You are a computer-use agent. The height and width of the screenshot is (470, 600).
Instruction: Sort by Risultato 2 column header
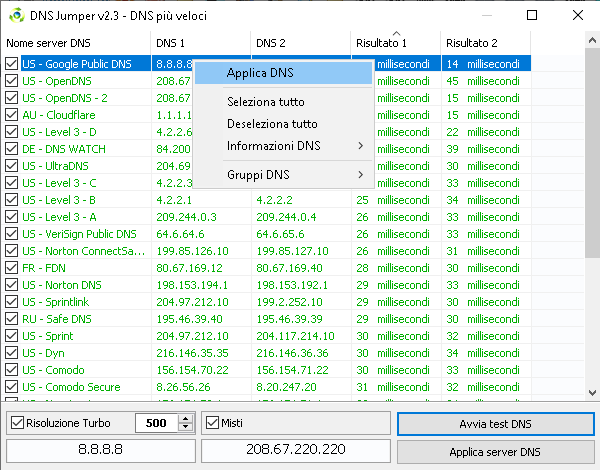(x=486, y=43)
